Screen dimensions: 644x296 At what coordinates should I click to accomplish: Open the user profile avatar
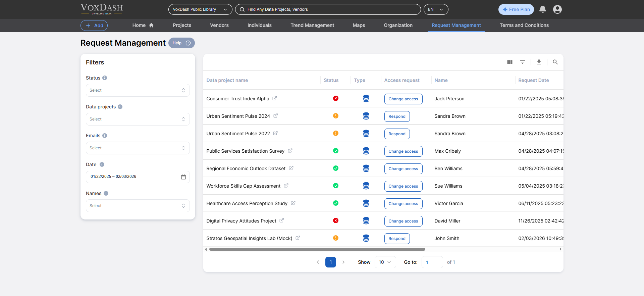[557, 9]
